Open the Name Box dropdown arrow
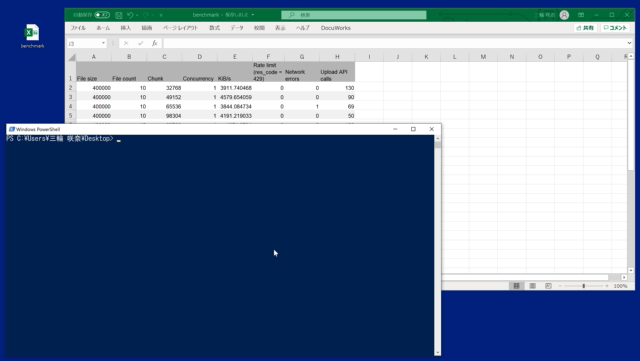 103,43
